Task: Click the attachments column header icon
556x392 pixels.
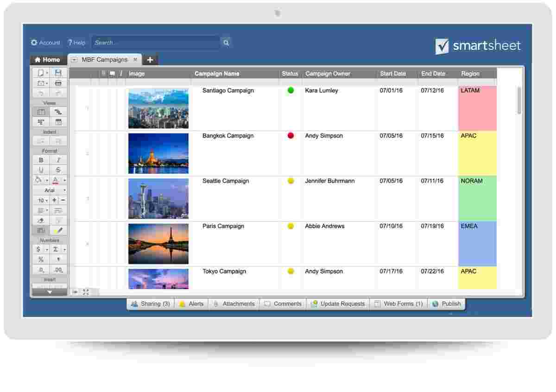Action: (x=103, y=73)
